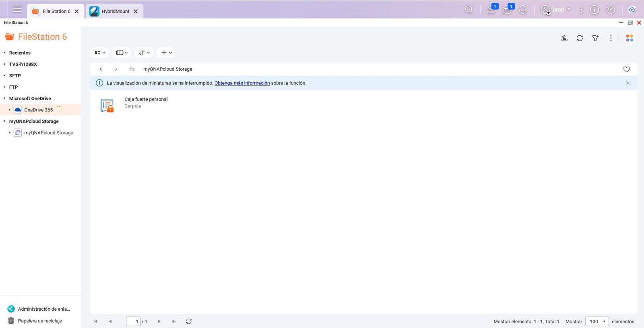This screenshot has width=644, height=328.
Task: Click the FileStation 6 logo folder icon
Action: coord(10,37)
